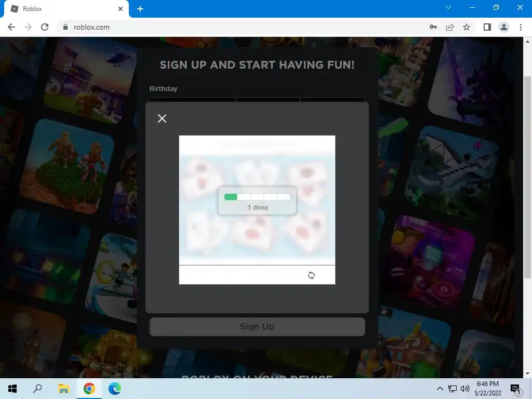Open Windows taskbar search
The image size is (532, 399).
coord(37,389)
